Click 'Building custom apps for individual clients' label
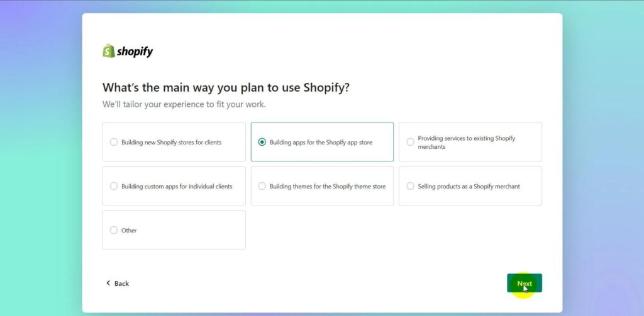 [177, 187]
